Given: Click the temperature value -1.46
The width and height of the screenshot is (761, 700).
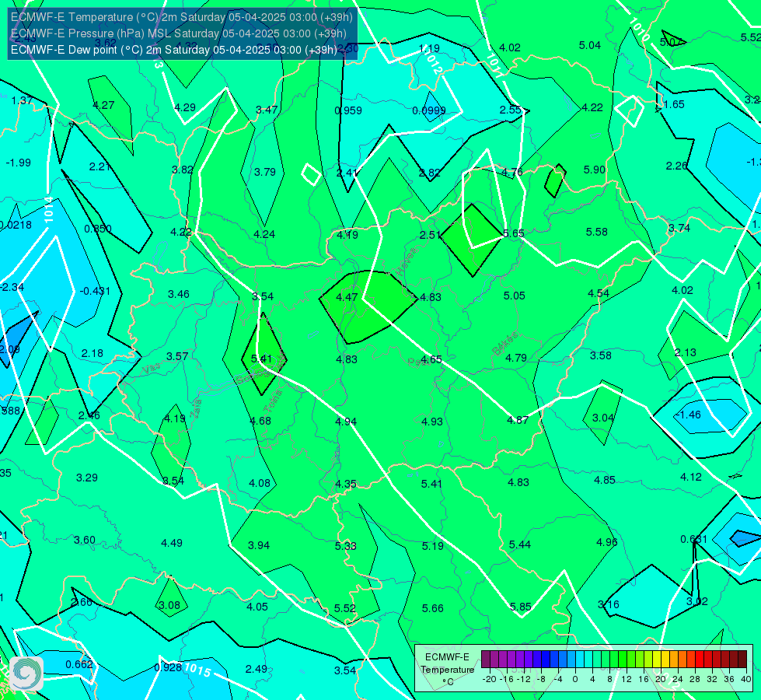Looking at the screenshot, I should (688, 415).
